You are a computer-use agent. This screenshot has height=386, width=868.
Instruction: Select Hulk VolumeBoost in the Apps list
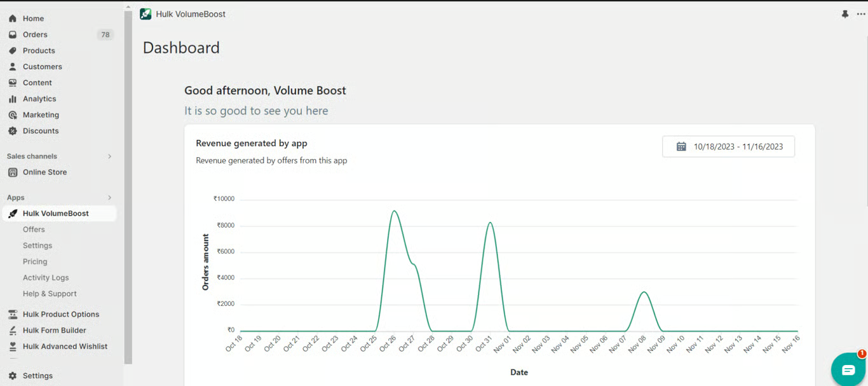tap(59, 213)
